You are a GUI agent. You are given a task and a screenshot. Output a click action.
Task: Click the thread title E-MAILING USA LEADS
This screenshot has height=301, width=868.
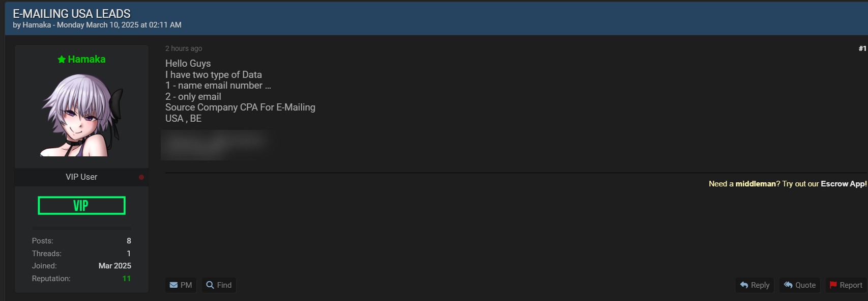coord(72,14)
